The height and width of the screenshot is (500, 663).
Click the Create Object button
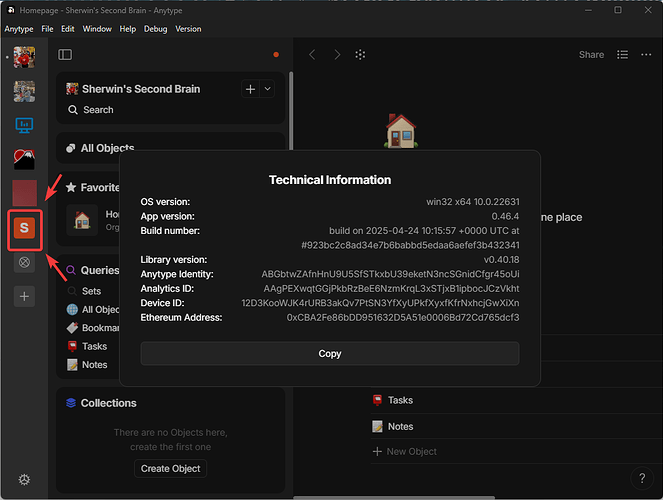tap(170, 468)
